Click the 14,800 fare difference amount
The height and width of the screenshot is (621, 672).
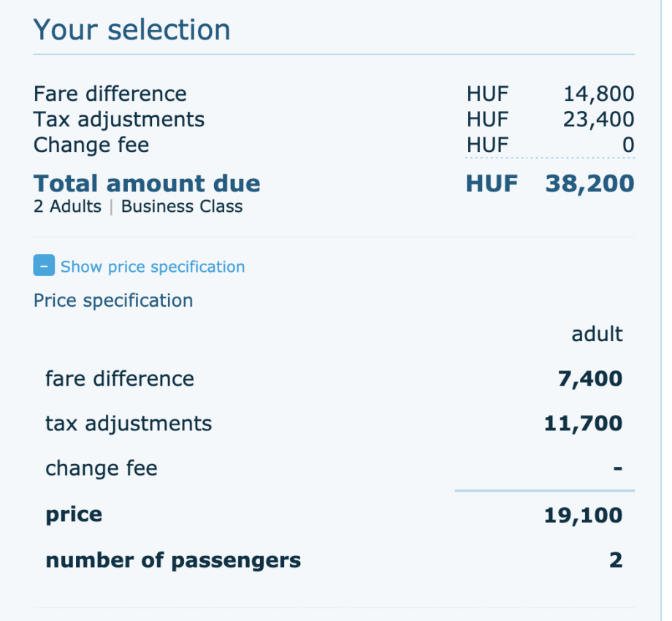[598, 94]
